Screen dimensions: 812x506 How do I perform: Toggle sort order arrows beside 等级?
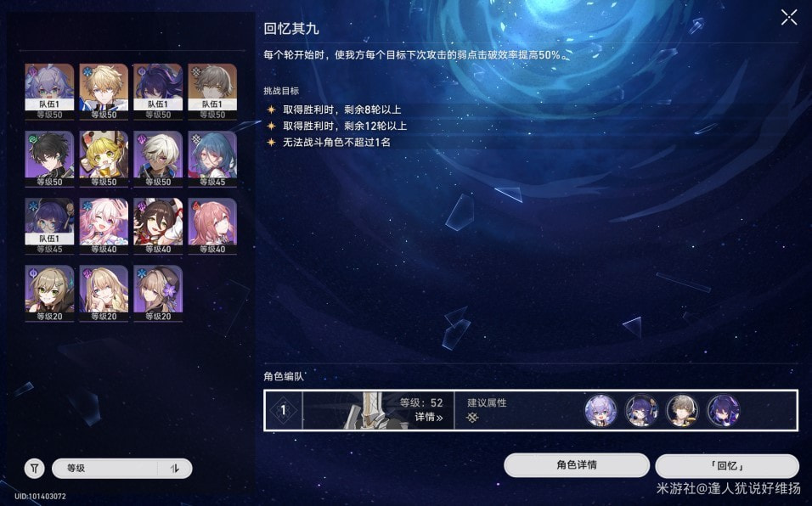pos(174,469)
